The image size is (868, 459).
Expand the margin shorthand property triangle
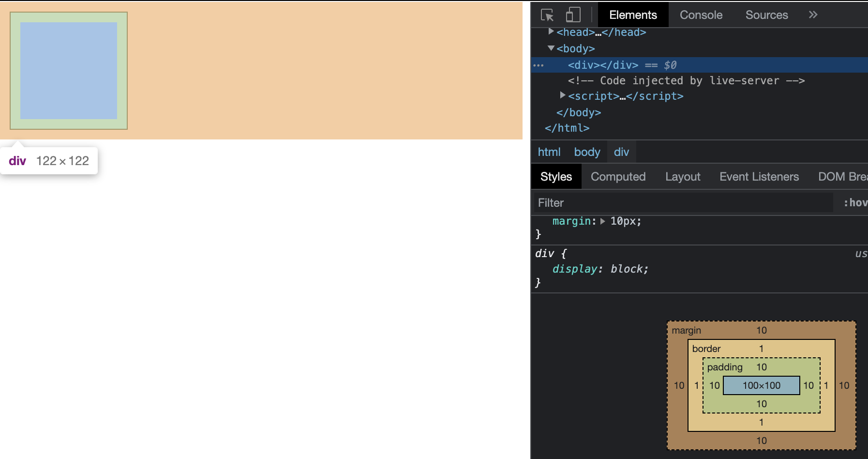(602, 221)
